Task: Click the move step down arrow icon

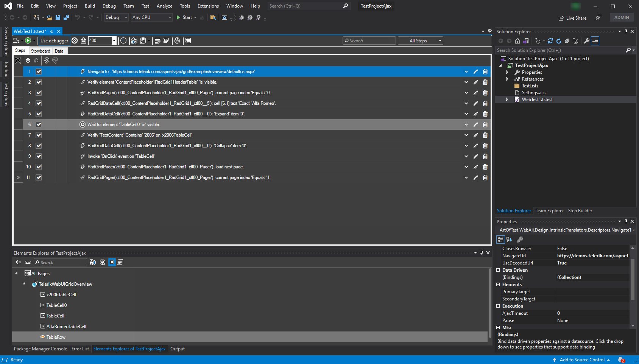Action: [x=28, y=61]
